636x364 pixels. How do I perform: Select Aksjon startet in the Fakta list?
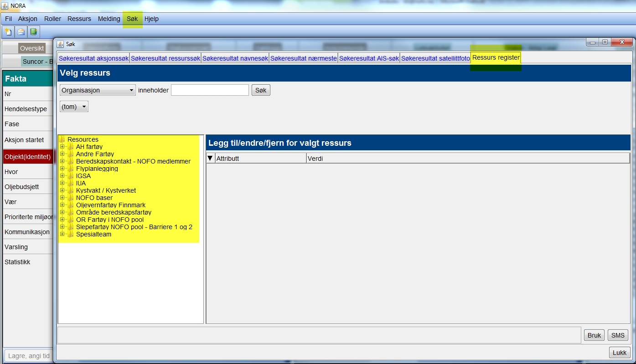point(28,140)
